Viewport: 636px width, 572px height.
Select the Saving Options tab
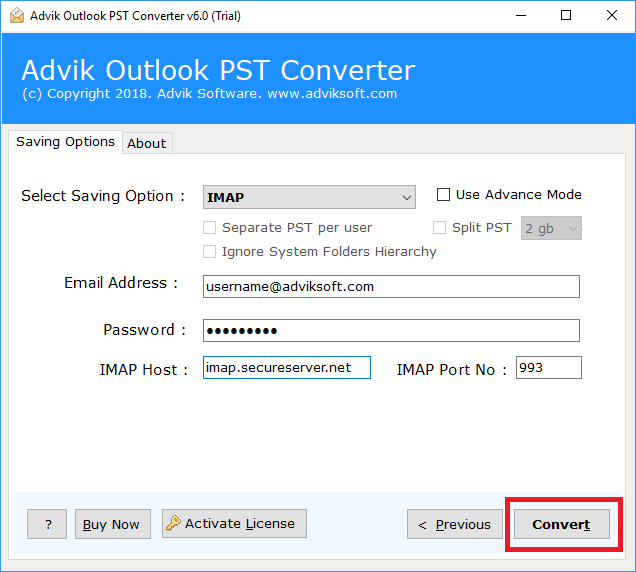(65, 142)
